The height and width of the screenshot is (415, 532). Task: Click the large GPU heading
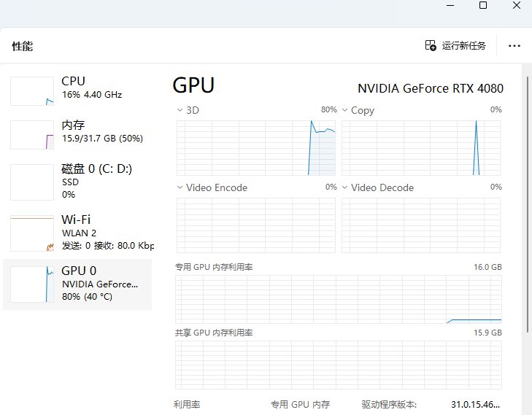coord(193,85)
